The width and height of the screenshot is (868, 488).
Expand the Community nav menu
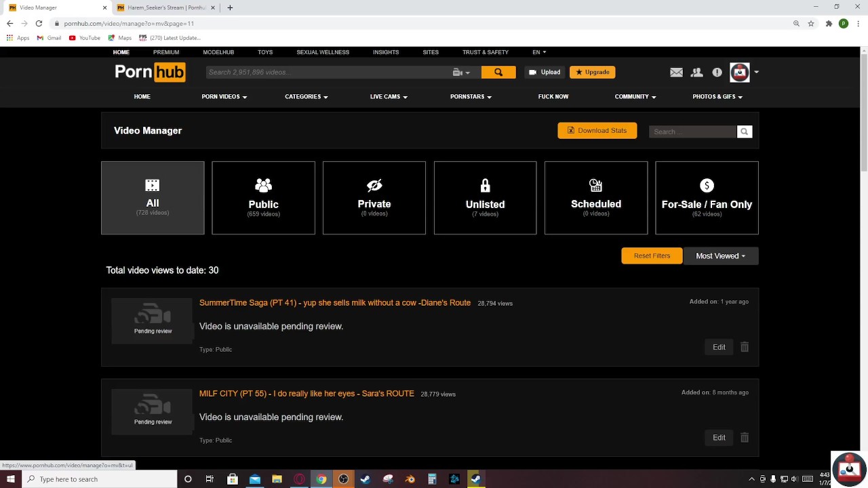pyautogui.click(x=635, y=97)
